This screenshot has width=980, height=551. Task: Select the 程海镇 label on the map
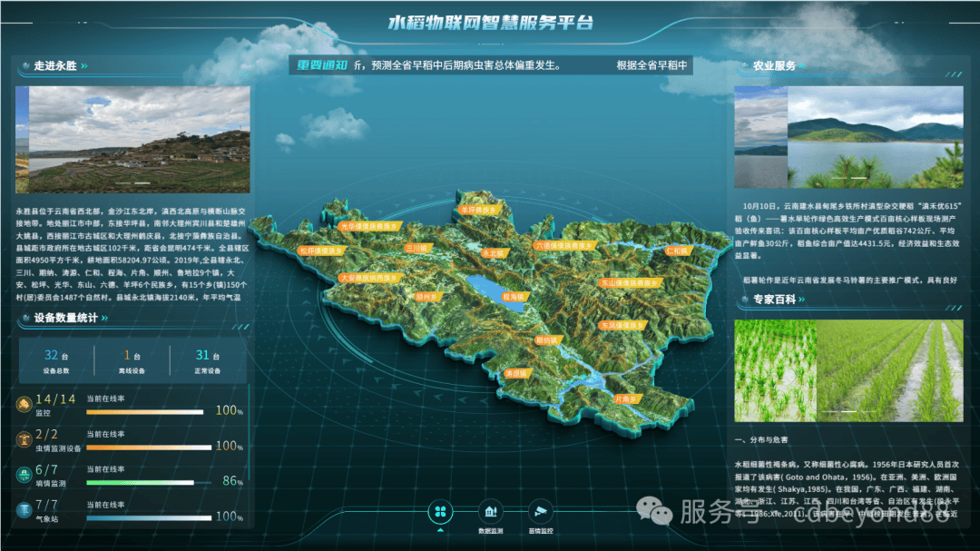514,296
